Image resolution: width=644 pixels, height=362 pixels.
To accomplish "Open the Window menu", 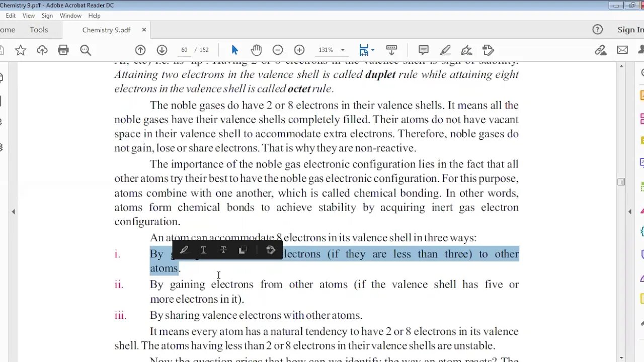I will (70, 16).
